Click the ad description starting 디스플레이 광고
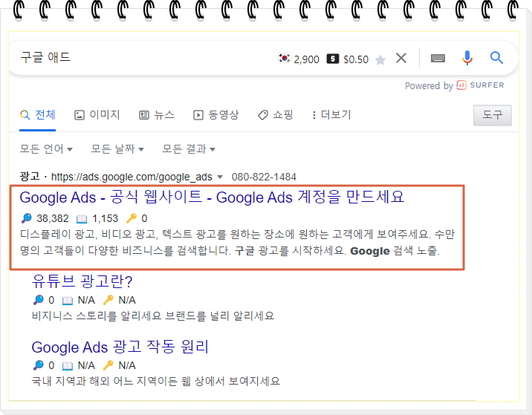The image size is (532, 415). tap(237, 243)
